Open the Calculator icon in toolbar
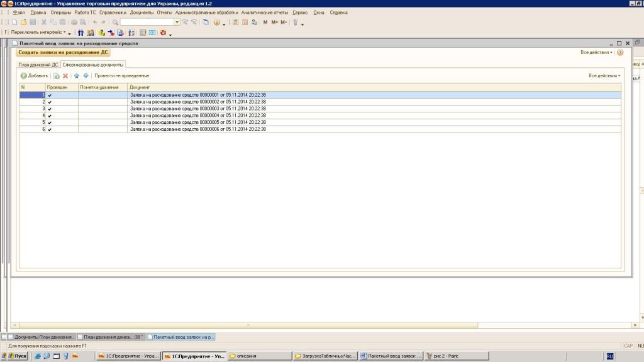 point(235,22)
